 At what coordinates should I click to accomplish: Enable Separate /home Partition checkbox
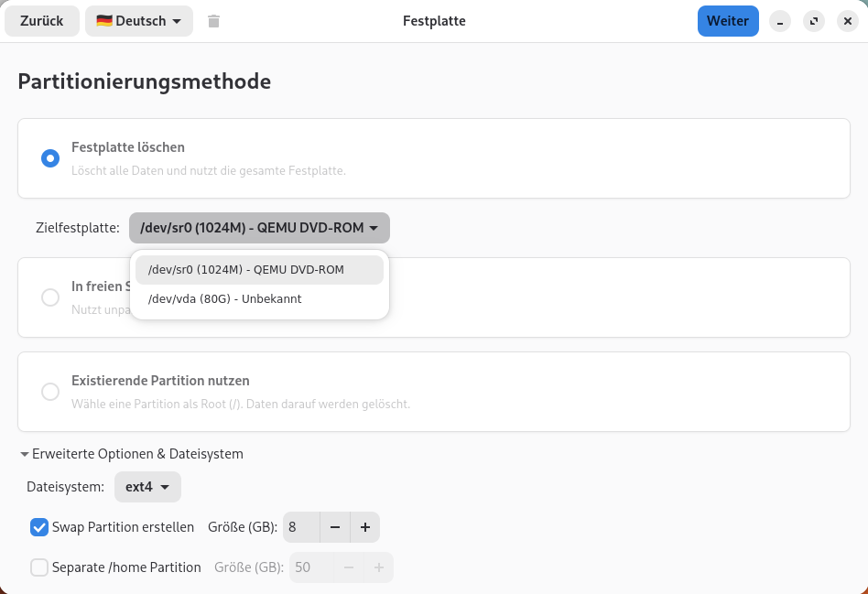click(x=39, y=567)
